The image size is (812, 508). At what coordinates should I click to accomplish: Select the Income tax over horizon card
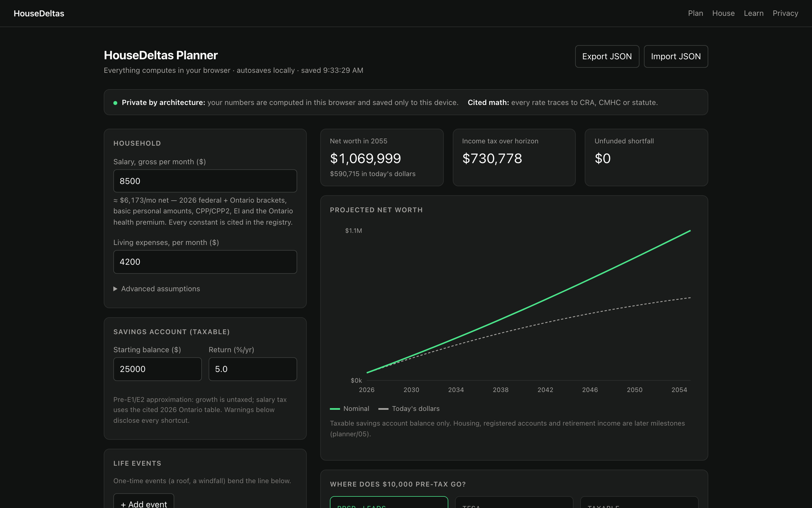514,157
